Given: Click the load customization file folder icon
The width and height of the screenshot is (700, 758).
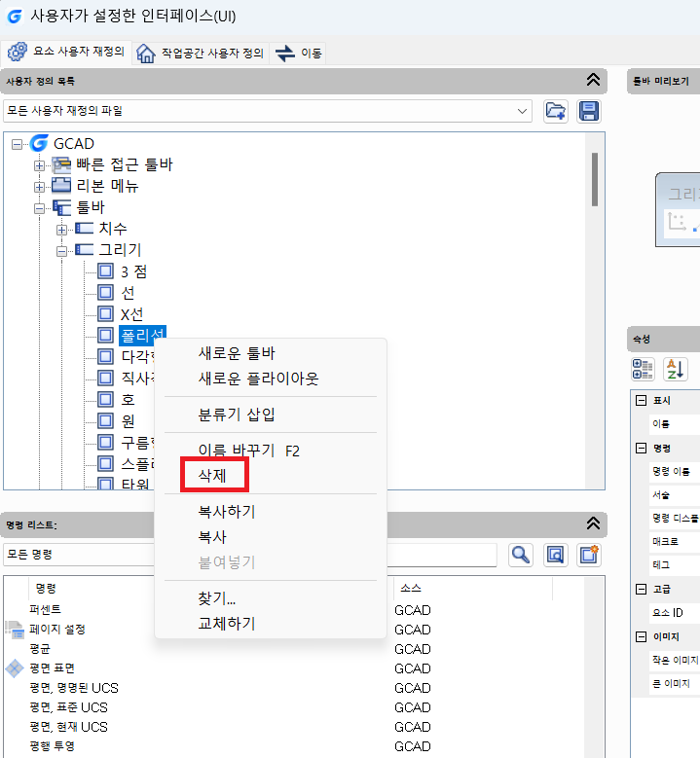Looking at the screenshot, I should 556,111.
